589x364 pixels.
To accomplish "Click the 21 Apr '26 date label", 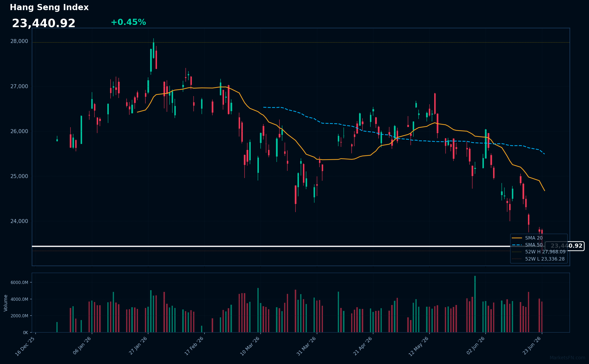I will [x=363, y=346].
